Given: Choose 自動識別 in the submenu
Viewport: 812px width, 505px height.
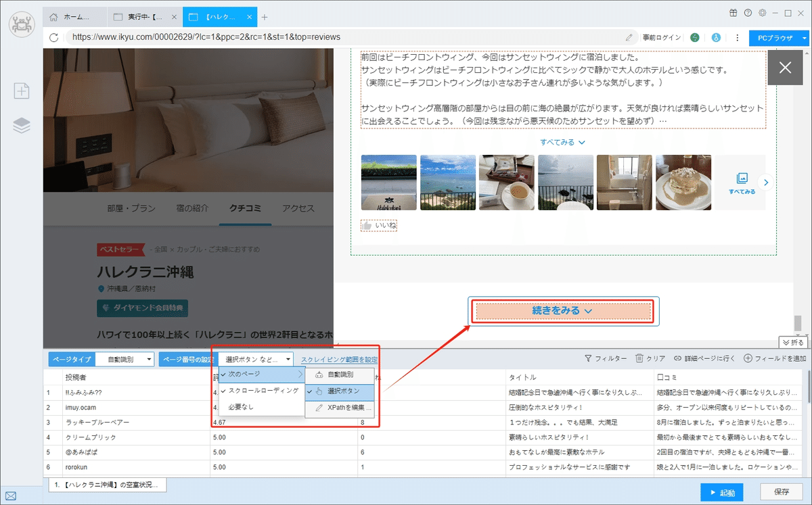Looking at the screenshot, I should [339, 374].
